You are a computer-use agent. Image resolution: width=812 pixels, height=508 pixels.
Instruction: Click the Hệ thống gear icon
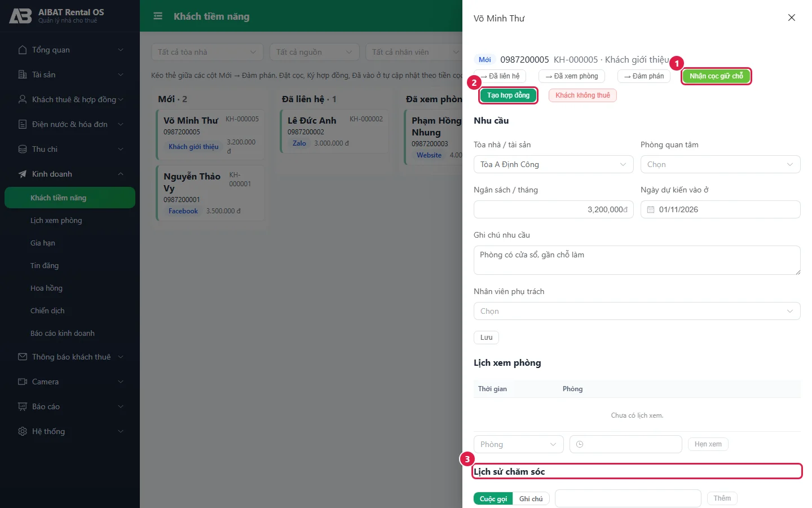[23, 431]
